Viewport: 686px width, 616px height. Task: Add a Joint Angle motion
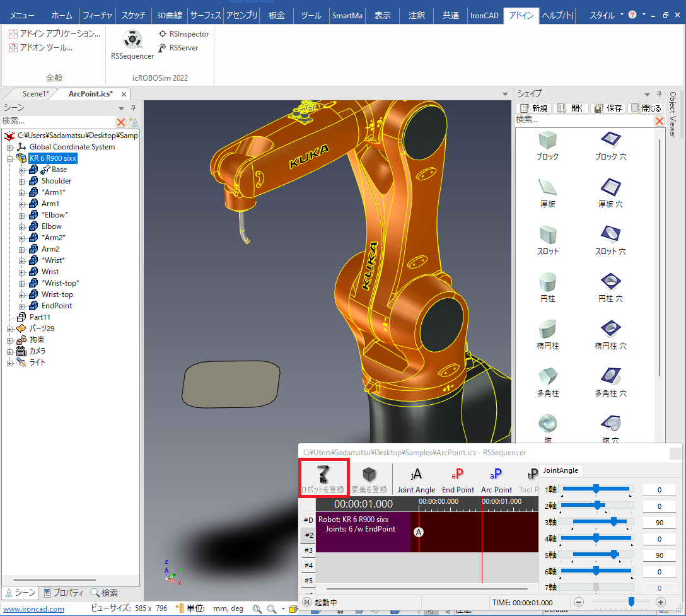pyautogui.click(x=416, y=480)
